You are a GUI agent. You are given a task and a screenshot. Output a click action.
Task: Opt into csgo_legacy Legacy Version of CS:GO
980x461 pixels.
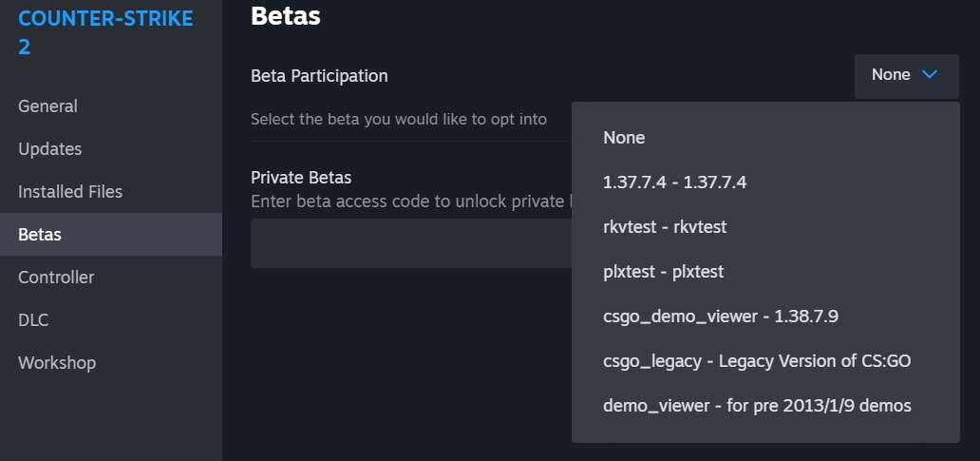(757, 361)
